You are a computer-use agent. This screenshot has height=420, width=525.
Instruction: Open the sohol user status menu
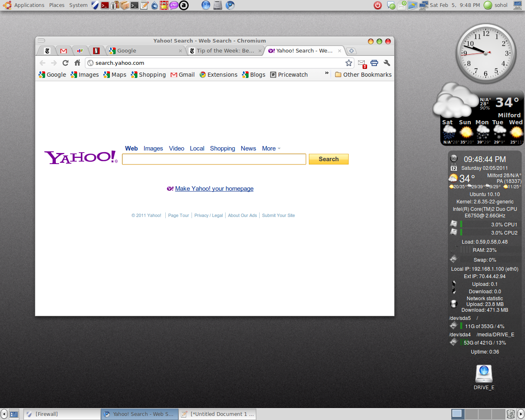tap(496, 5)
